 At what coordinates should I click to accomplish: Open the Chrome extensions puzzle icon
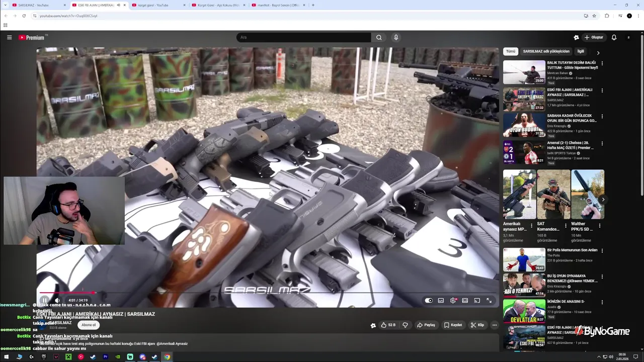[x=607, y=16]
